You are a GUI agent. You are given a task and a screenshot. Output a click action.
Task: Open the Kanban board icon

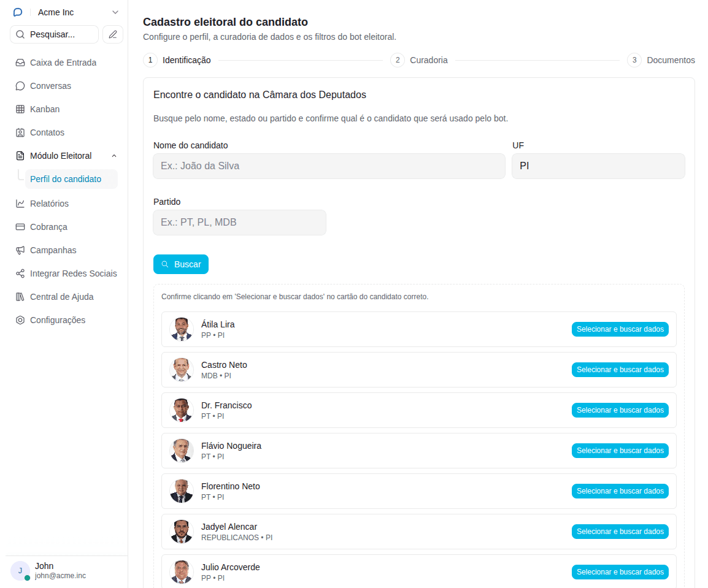tap(20, 109)
